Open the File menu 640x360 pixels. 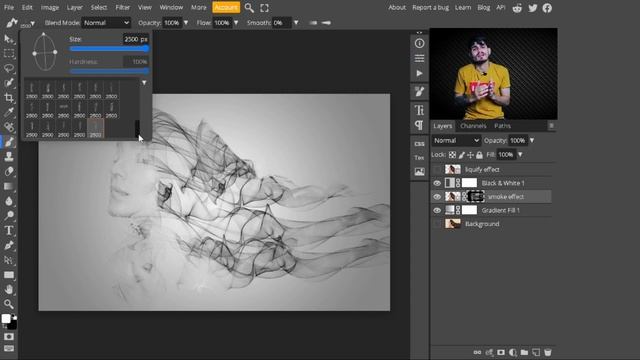point(9,7)
